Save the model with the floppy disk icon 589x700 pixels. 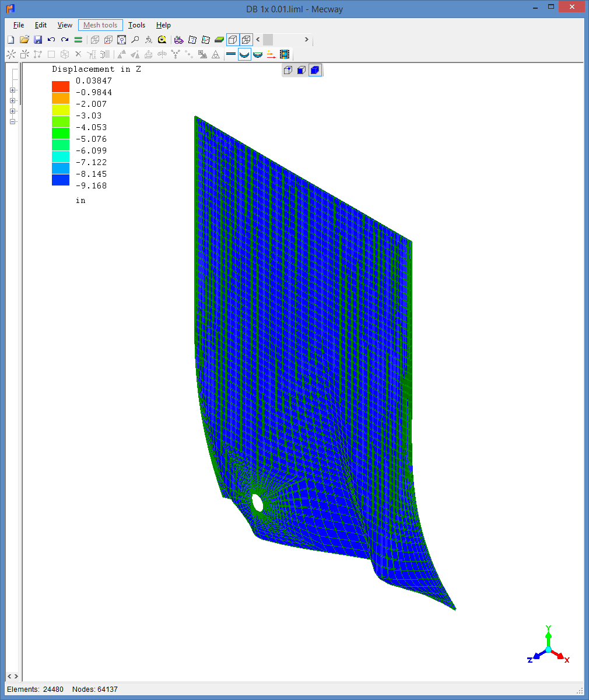click(x=38, y=40)
